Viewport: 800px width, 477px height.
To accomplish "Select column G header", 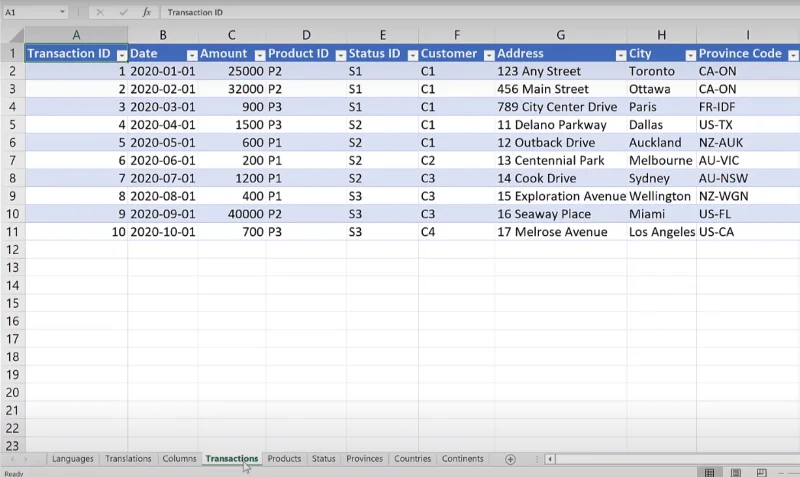I will (x=561, y=35).
